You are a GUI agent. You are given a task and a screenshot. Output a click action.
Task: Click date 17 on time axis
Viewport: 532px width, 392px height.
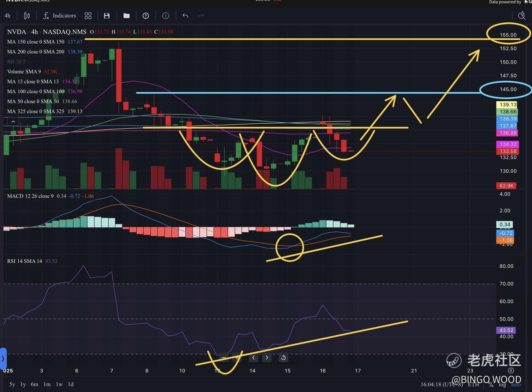click(x=358, y=371)
